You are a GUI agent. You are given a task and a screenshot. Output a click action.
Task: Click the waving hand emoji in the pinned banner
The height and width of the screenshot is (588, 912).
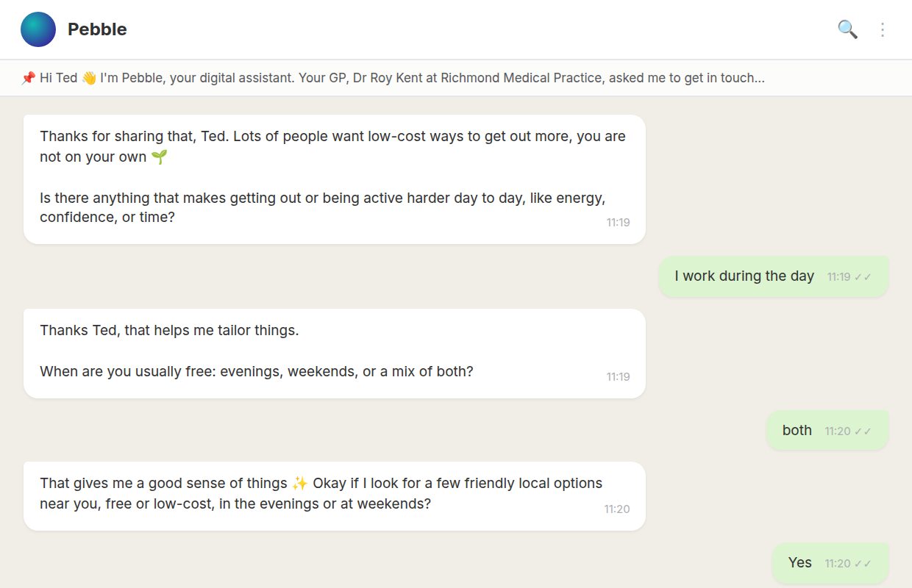click(89, 78)
